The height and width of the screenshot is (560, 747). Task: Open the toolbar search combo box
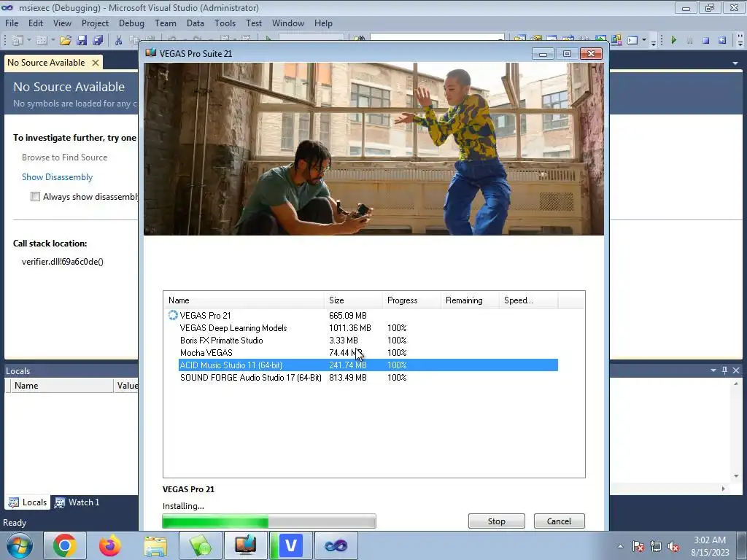[x=437, y=37]
